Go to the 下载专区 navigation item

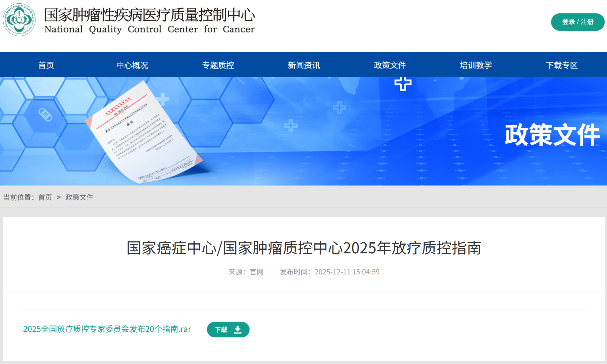point(562,65)
